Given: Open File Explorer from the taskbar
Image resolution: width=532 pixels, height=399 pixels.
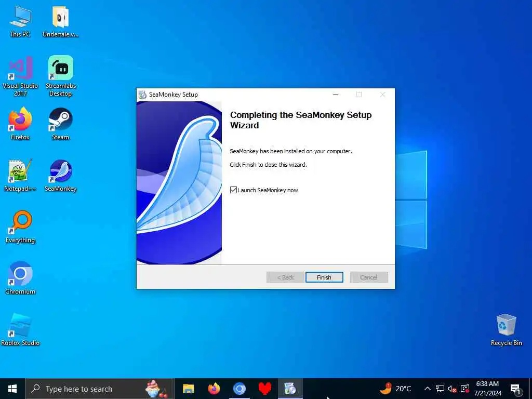Looking at the screenshot, I should pyautogui.click(x=188, y=389).
